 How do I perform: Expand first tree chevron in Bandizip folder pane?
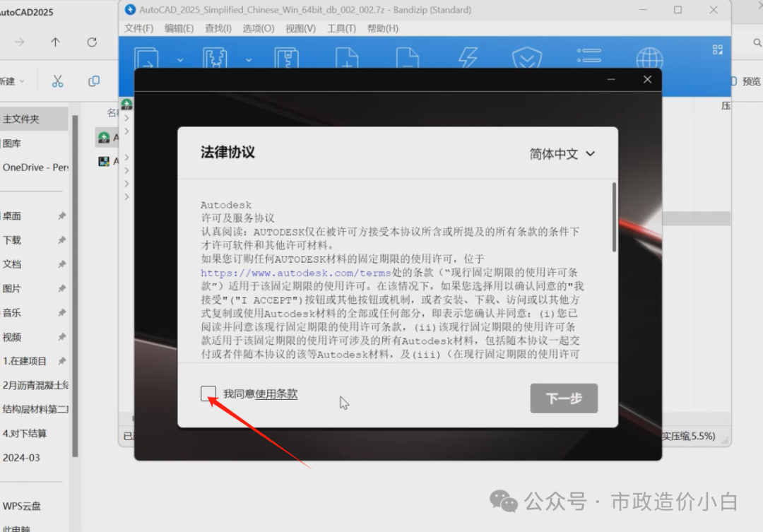coord(126,118)
